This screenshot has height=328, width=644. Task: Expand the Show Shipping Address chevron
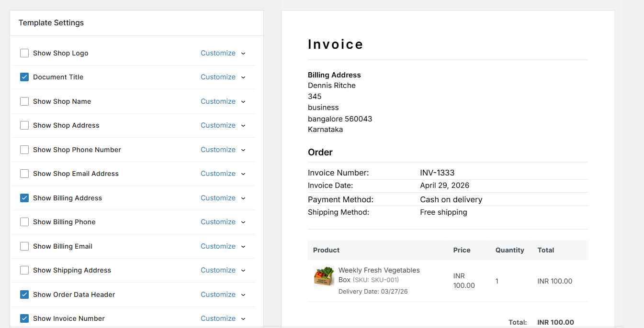pyautogui.click(x=243, y=271)
